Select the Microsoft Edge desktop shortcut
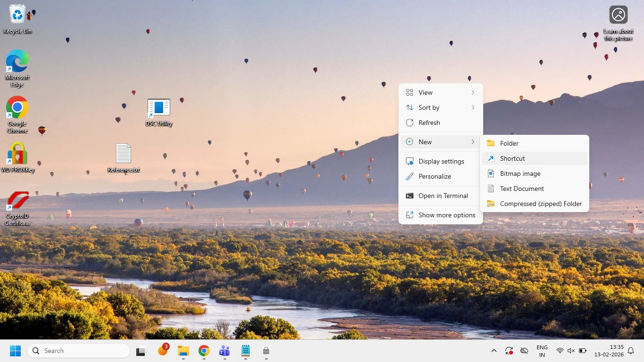This screenshot has width=644, height=362. coord(17,68)
